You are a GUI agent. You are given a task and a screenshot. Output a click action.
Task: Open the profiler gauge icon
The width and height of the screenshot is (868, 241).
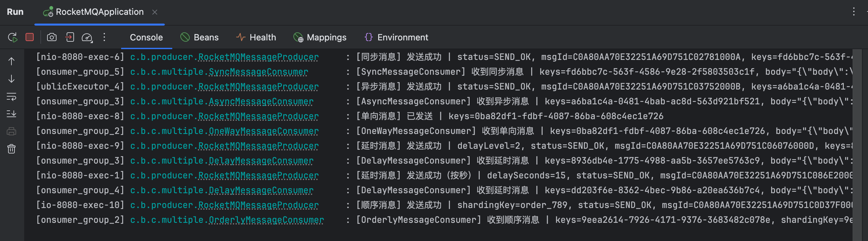[x=87, y=37]
